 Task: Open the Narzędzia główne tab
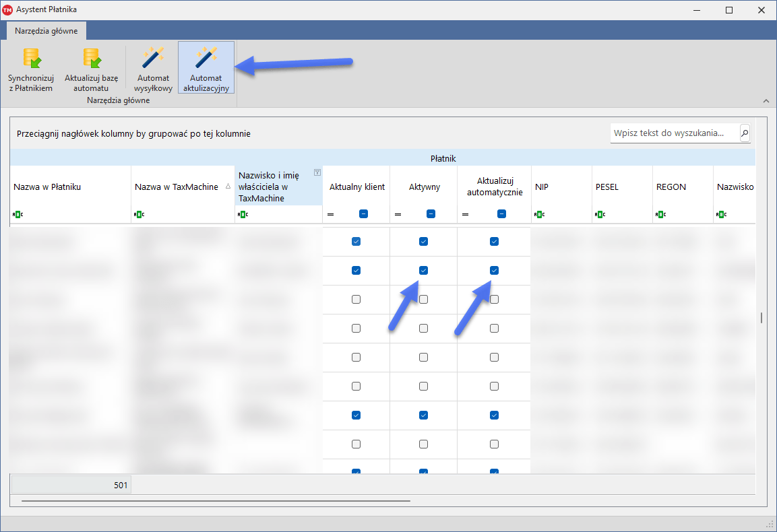click(x=46, y=31)
